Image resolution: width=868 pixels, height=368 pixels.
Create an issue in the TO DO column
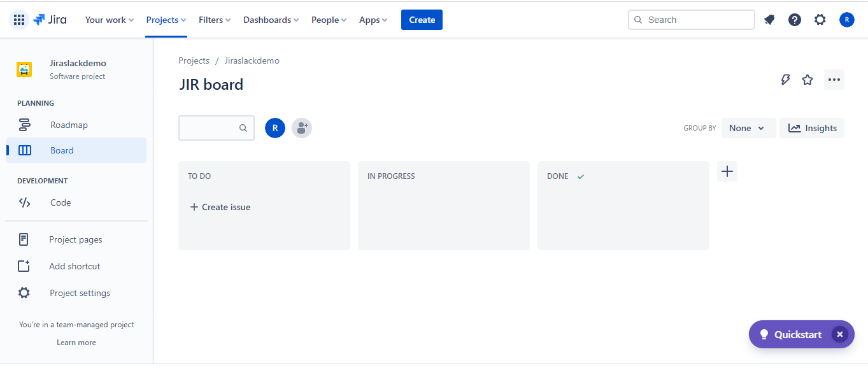pyautogui.click(x=220, y=206)
